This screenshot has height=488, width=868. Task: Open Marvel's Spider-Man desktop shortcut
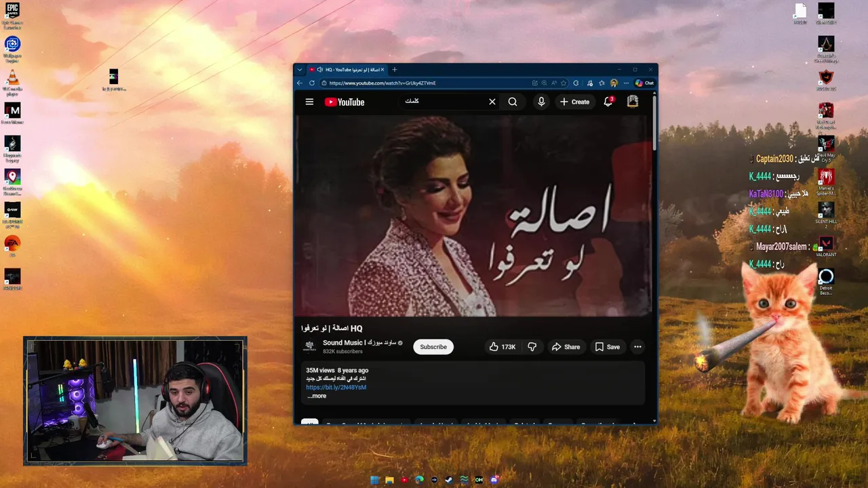click(x=825, y=181)
